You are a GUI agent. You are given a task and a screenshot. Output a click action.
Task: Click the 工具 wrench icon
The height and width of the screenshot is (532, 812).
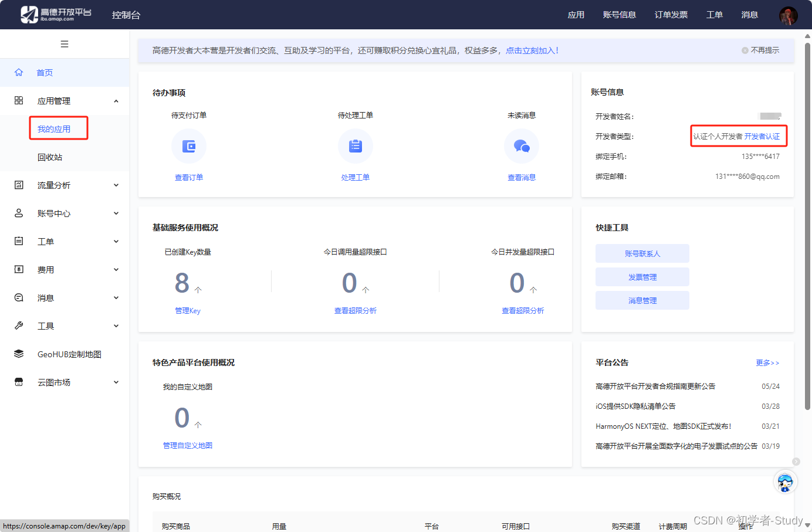(x=19, y=326)
